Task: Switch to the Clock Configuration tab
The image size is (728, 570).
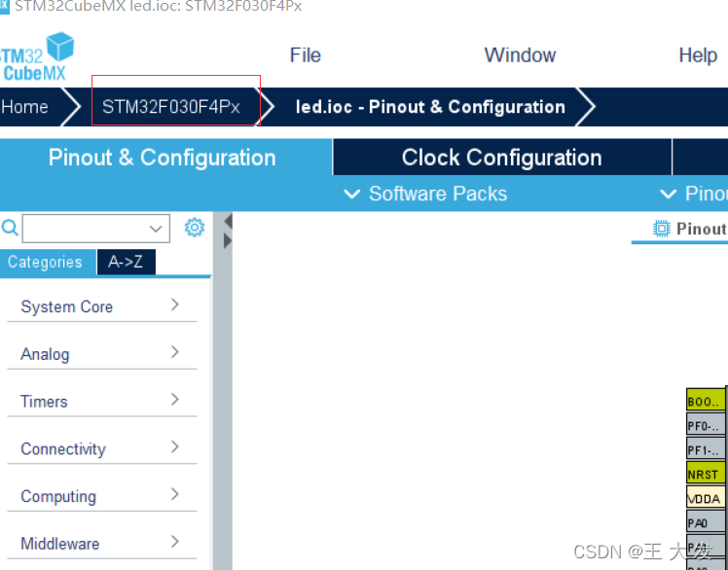Action: (502, 158)
